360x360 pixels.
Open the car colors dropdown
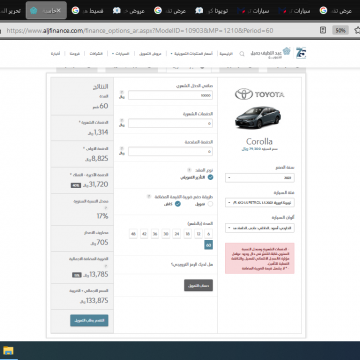pyautogui.click(x=260, y=228)
